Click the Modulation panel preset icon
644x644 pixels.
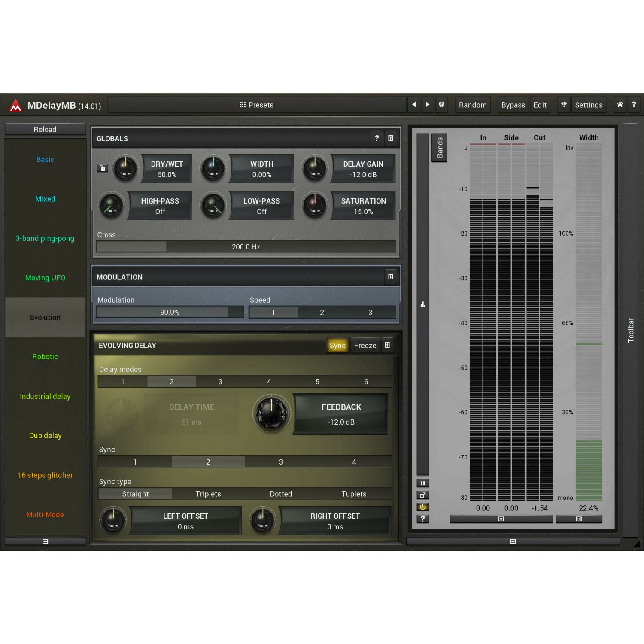pyautogui.click(x=390, y=277)
